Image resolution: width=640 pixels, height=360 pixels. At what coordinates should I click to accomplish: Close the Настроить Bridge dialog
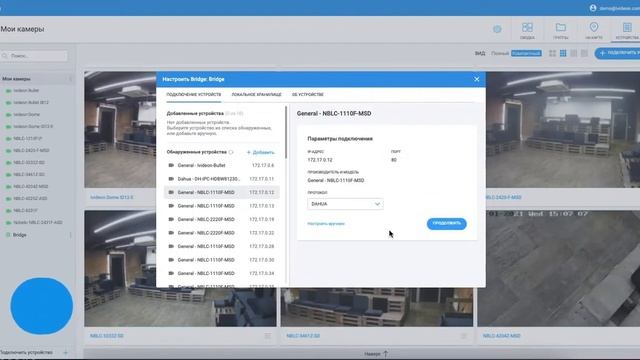(x=476, y=79)
